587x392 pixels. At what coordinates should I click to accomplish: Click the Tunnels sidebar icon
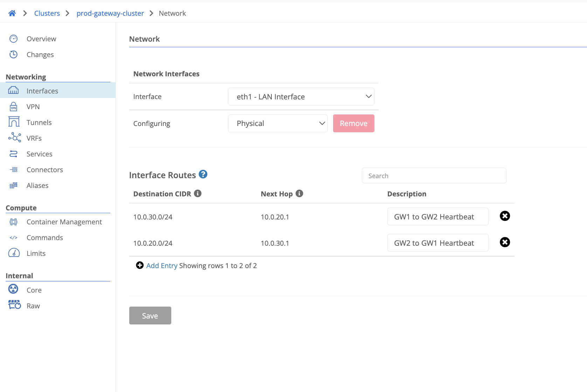14,122
